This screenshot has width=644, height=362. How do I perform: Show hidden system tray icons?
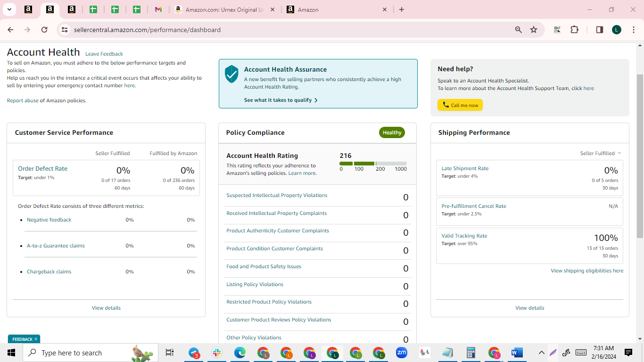(541, 353)
